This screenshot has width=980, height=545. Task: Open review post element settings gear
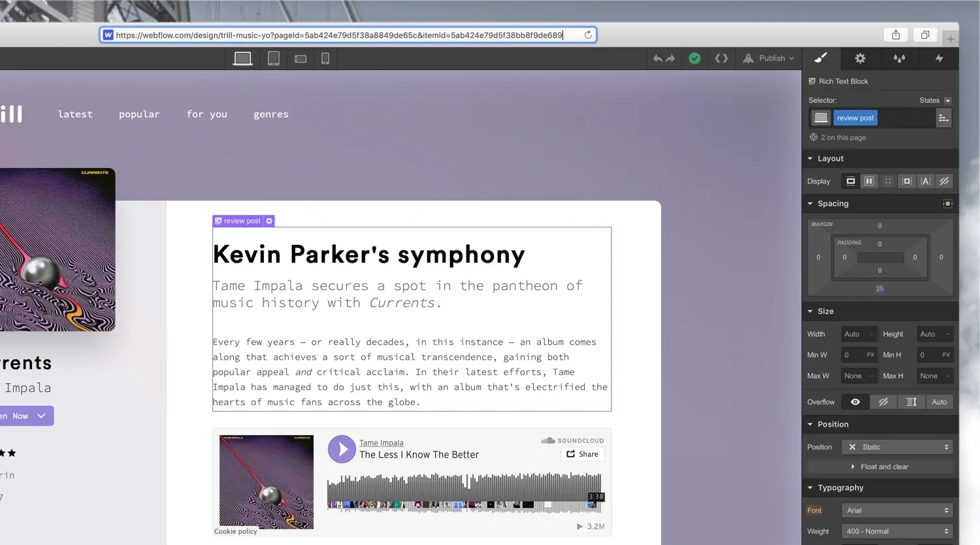point(269,221)
